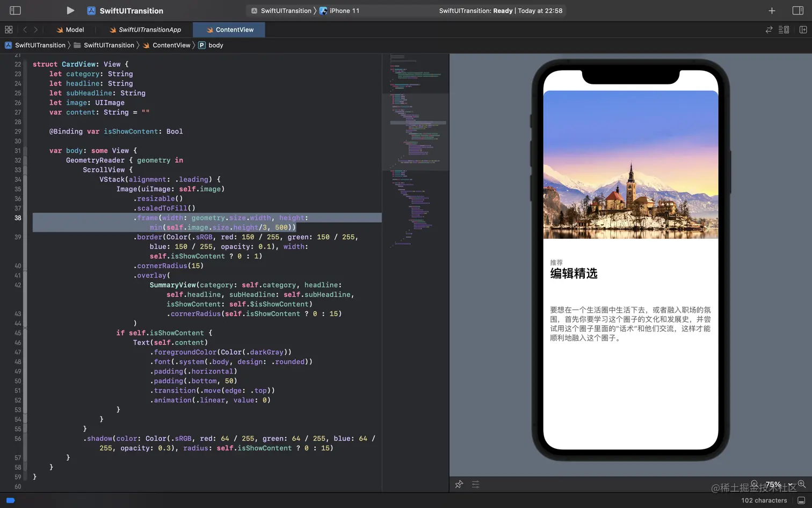The height and width of the screenshot is (508, 812).
Task: Click the blue indicator in bottom bar
Action: [x=10, y=500]
